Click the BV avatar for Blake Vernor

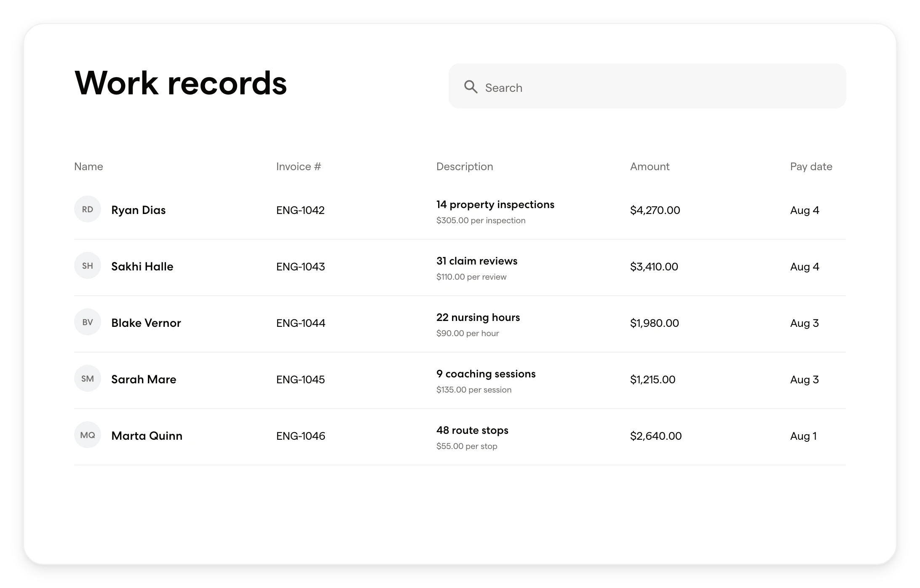tap(88, 322)
